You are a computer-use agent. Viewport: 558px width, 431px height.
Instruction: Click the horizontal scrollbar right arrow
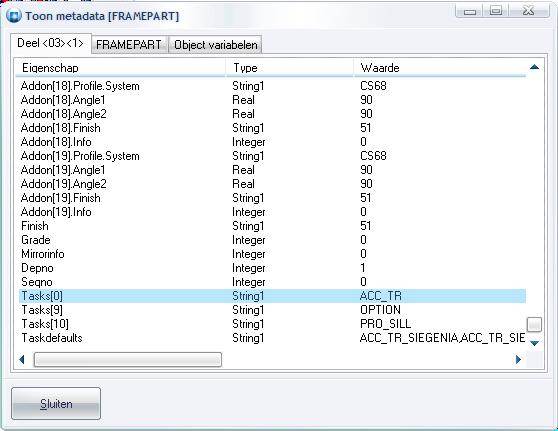click(518, 360)
